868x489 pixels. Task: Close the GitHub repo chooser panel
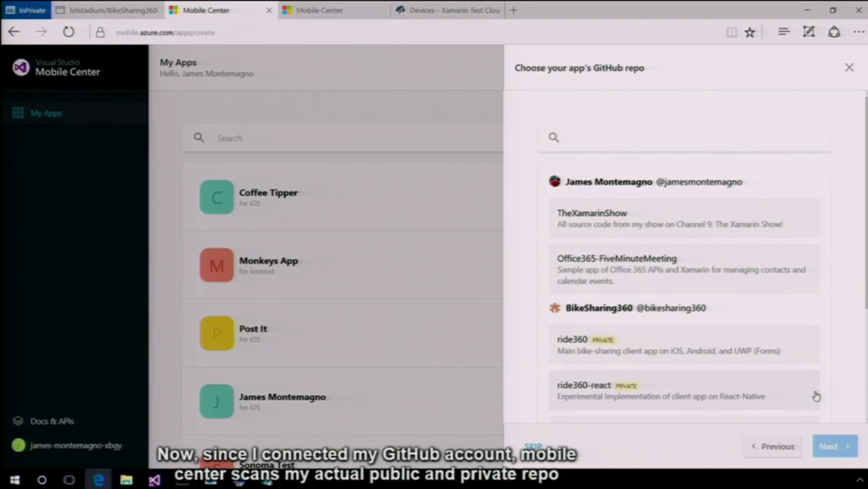point(849,68)
